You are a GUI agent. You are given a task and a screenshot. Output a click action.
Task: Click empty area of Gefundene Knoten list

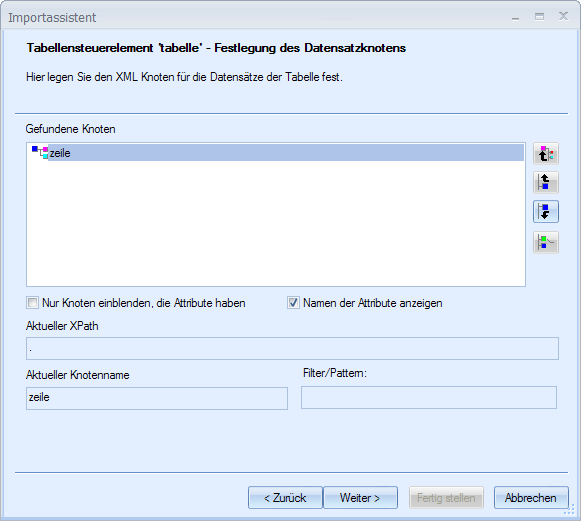tap(276, 223)
